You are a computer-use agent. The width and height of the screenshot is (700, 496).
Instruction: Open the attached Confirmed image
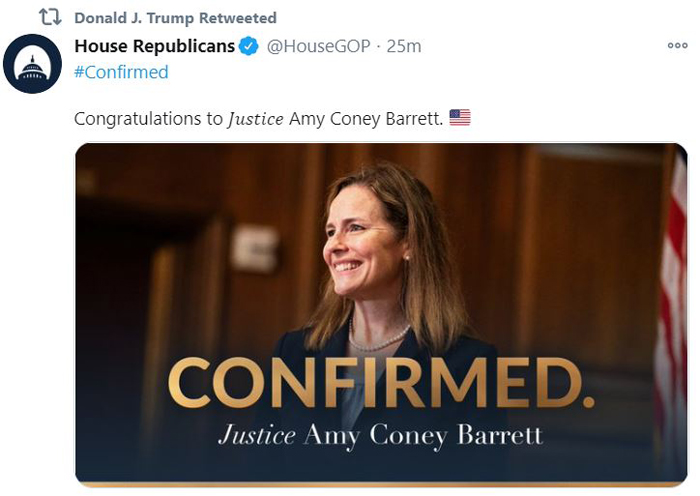(x=381, y=315)
